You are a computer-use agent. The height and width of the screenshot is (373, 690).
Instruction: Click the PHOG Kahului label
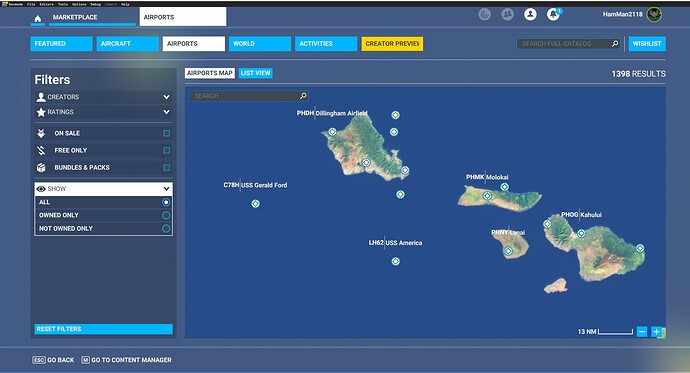(581, 215)
